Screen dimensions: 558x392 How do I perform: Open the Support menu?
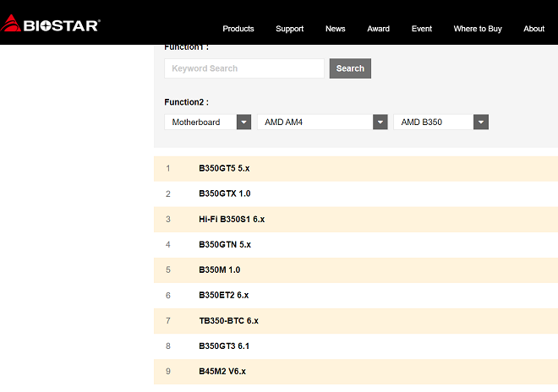coord(289,29)
